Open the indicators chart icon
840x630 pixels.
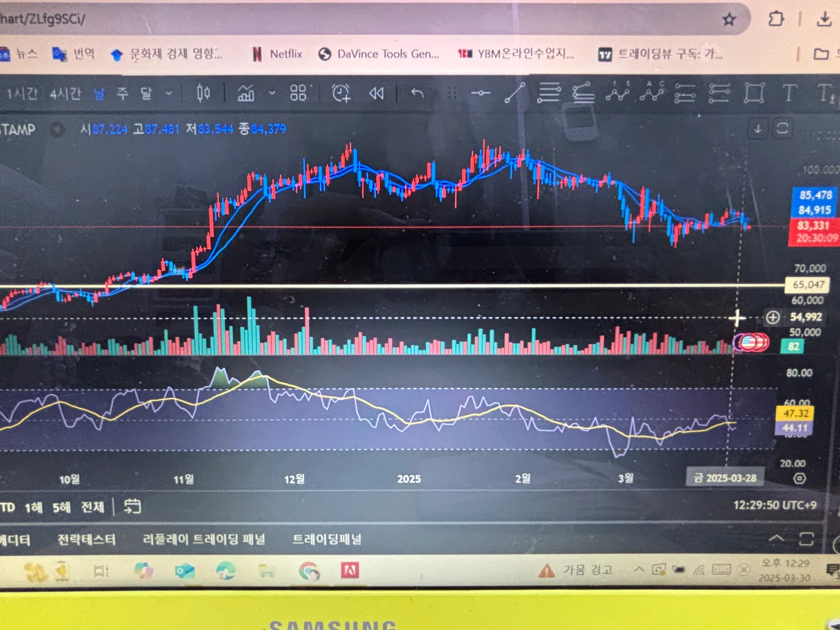(246, 93)
